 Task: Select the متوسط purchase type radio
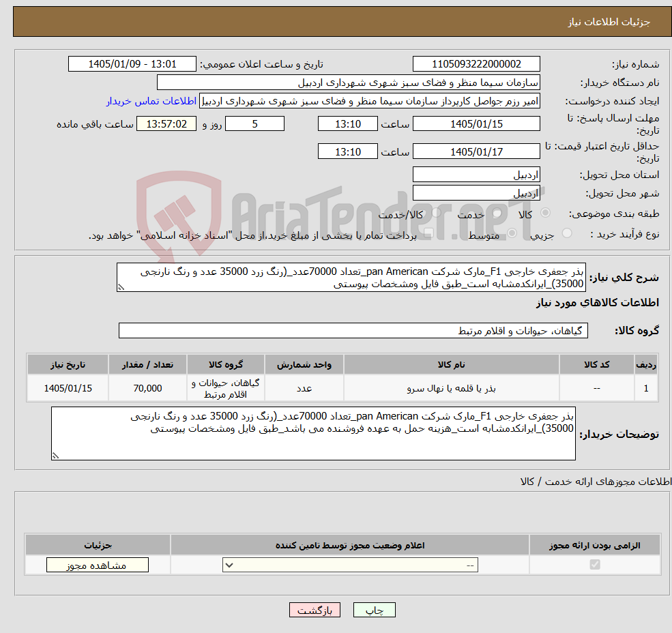pos(512,233)
